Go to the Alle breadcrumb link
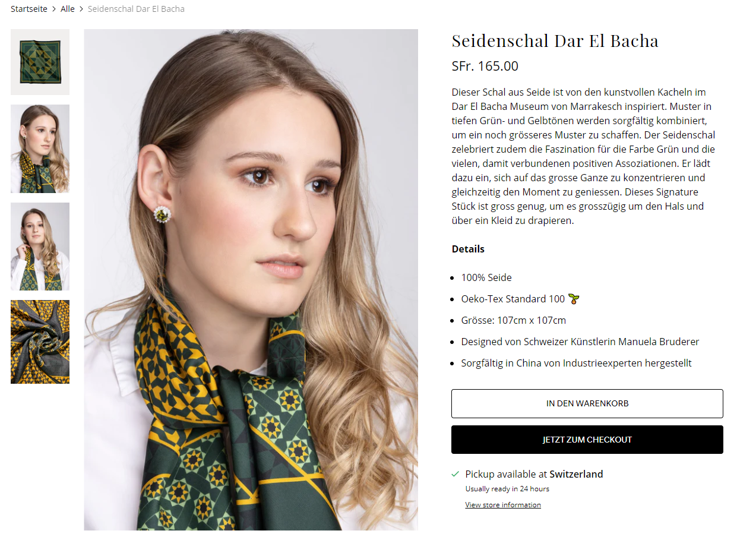The image size is (756, 540). [68, 9]
